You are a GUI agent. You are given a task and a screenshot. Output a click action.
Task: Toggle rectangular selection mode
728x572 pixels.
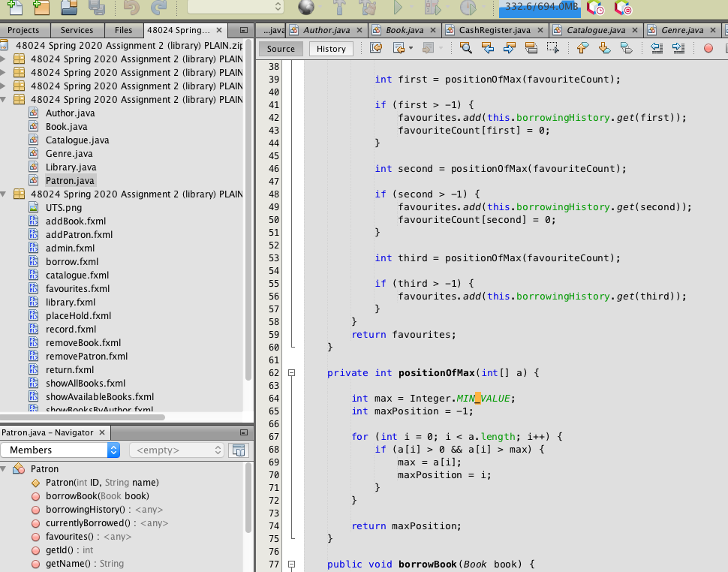[x=554, y=47]
